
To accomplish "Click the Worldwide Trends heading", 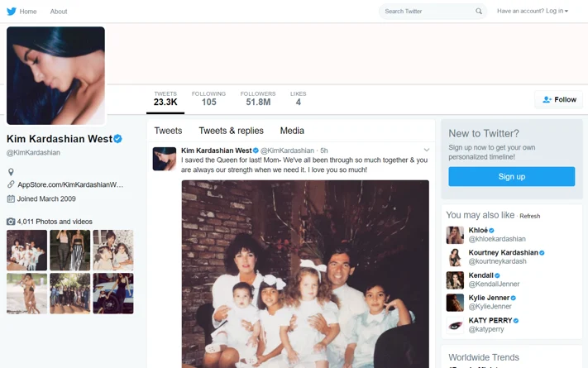I will pyautogui.click(x=484, y=357).
